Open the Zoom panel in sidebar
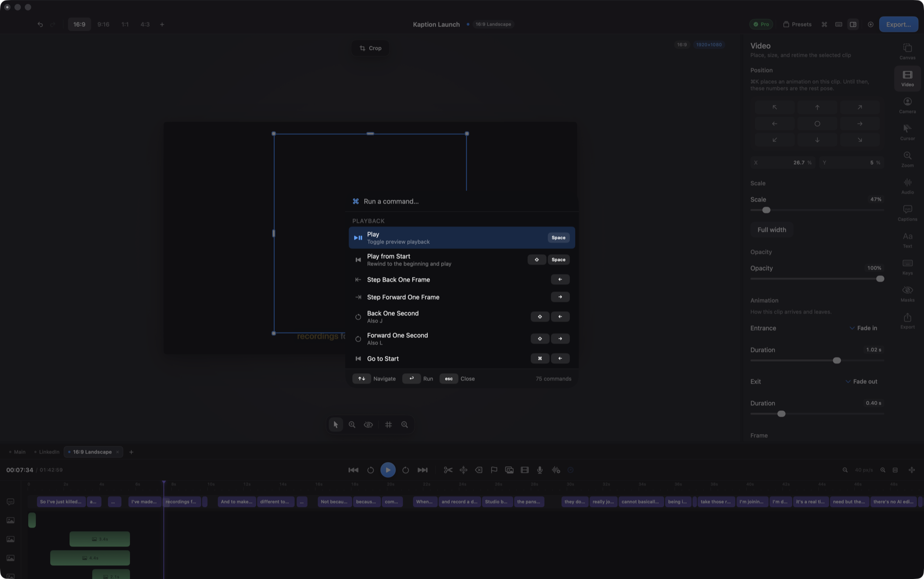The image size is (924, 579). (907, 159)
